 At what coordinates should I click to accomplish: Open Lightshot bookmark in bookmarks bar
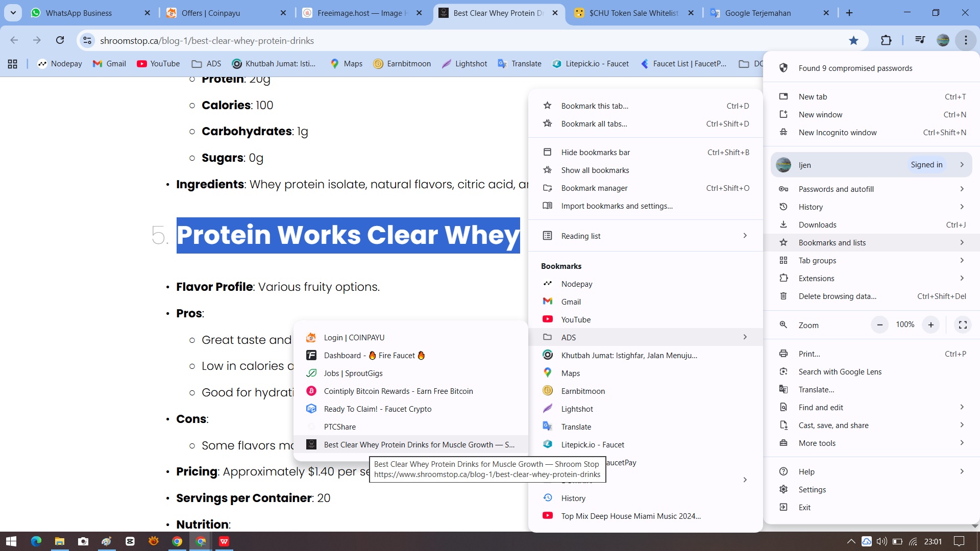[464, 64]
